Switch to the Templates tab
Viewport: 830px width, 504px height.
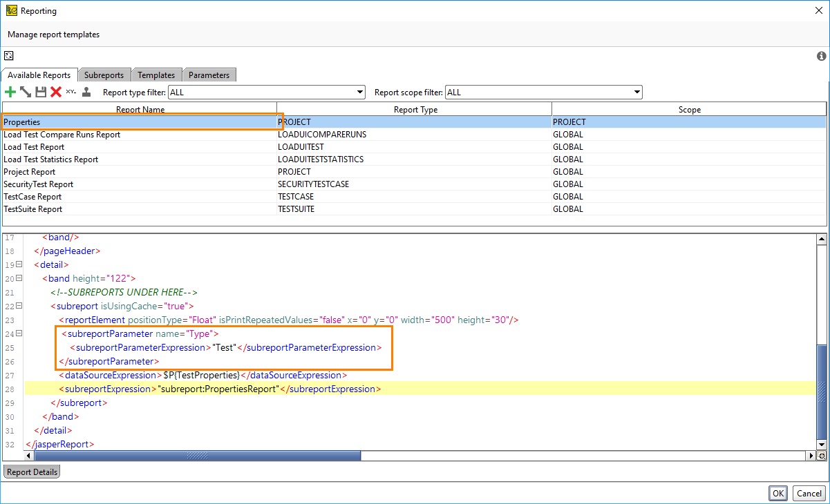(156, 75)
